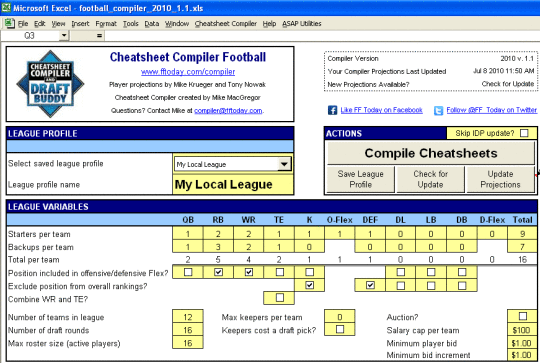Open the View menu
This screenshot has height=363, width=540.
tap(58, 23)
